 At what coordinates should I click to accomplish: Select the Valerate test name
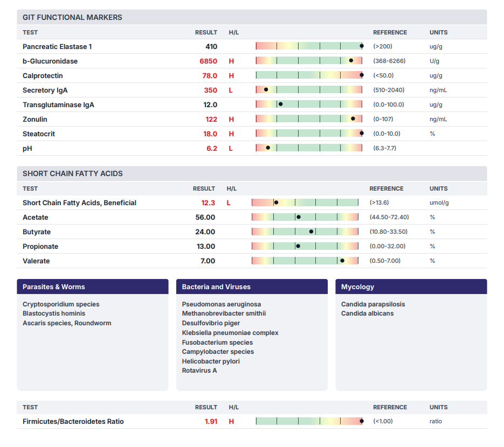click(x=36, y=261)
